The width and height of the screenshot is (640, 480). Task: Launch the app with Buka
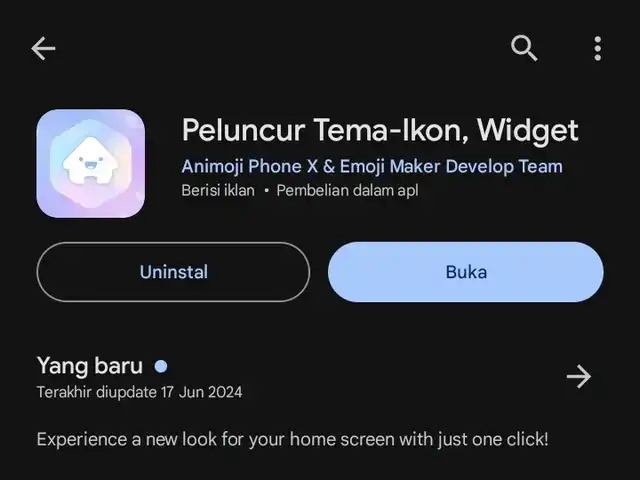point(466,272)
